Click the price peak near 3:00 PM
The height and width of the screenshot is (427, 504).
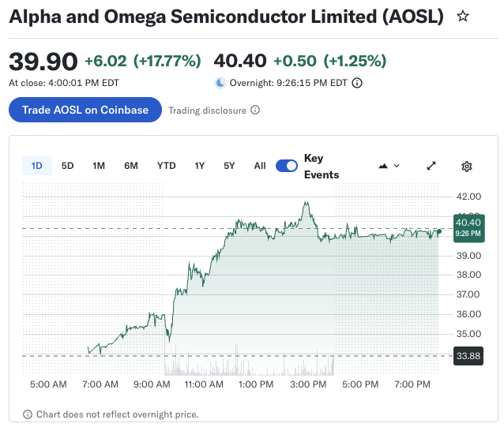[307, 203]
